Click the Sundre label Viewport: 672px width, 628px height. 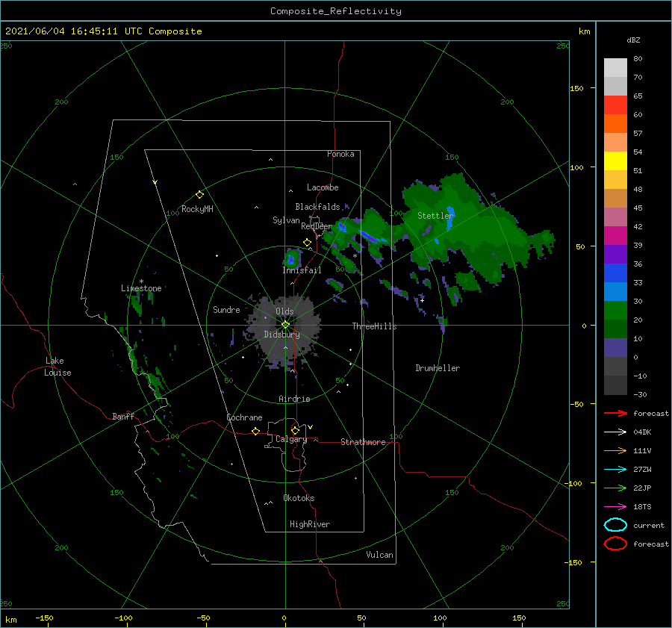pos(227,309)
